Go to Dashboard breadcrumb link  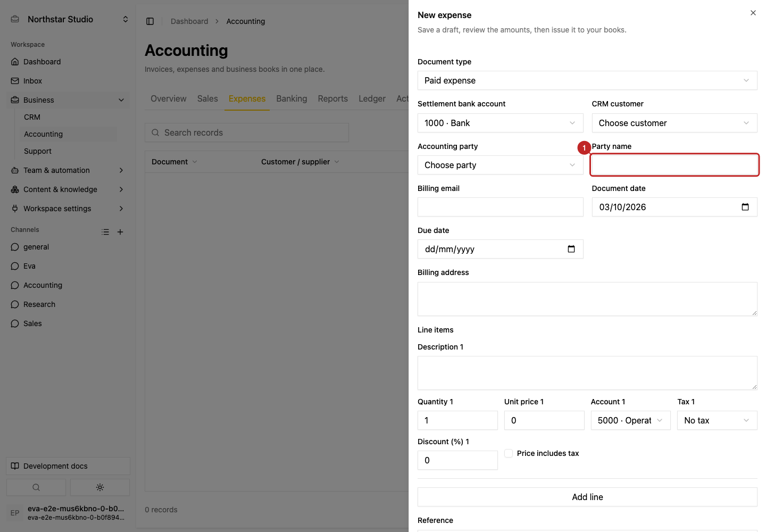coord(189,21)
